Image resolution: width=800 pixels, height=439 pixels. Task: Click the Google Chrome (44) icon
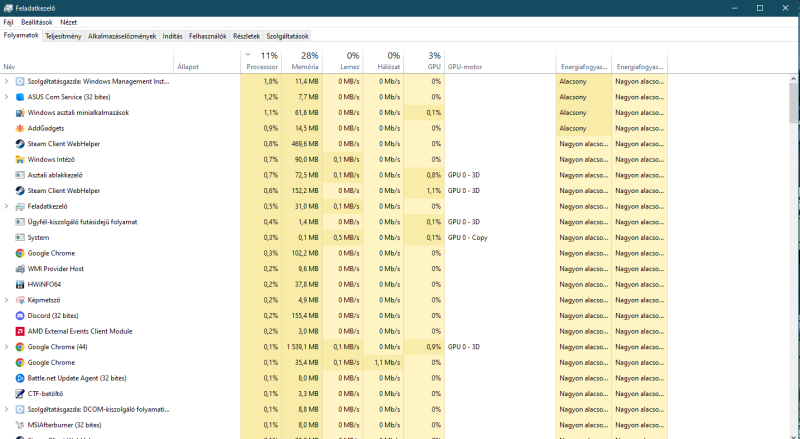[x=20, y=347]
